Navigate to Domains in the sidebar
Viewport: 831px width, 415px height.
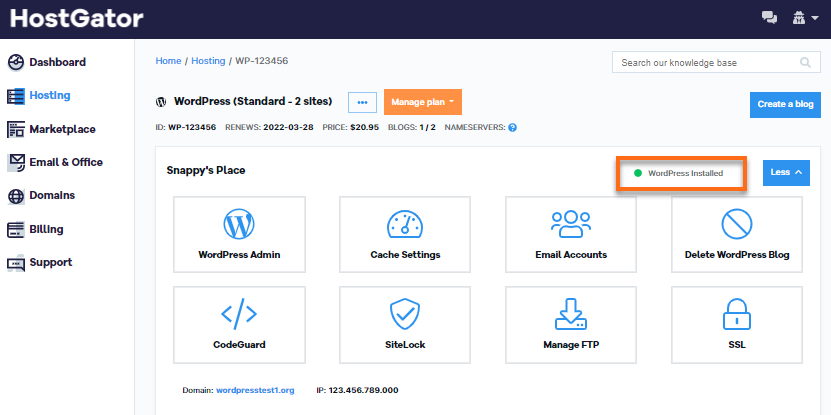[x=41, y=196]
